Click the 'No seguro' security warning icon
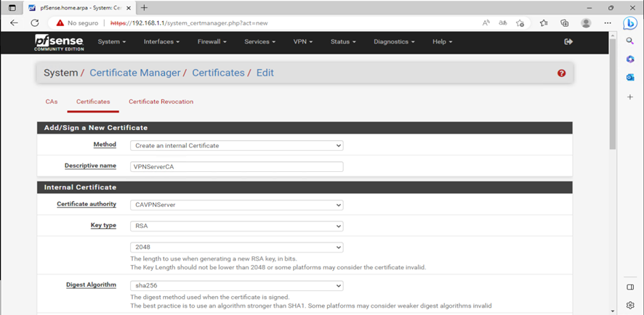 click(60, 23)
